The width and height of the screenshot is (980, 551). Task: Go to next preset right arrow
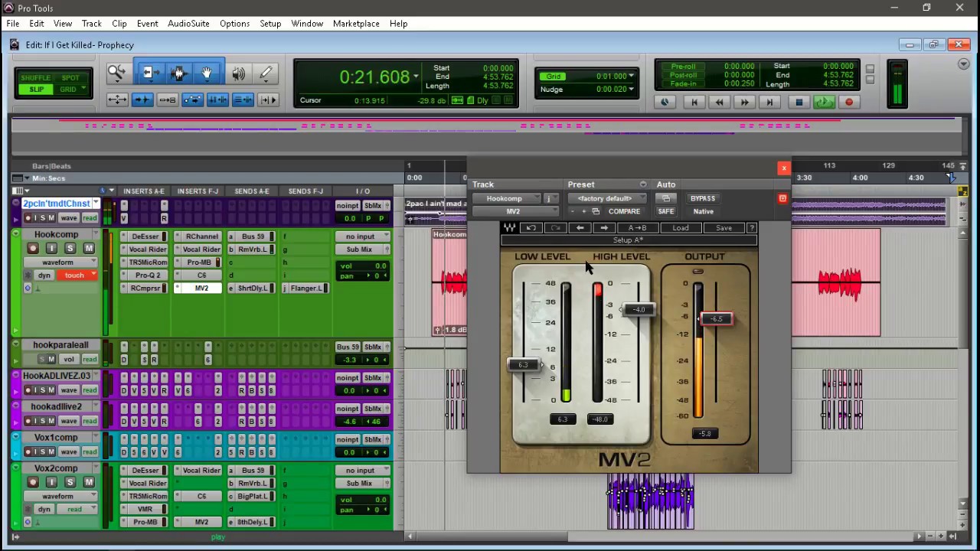(x=604, y=228)
